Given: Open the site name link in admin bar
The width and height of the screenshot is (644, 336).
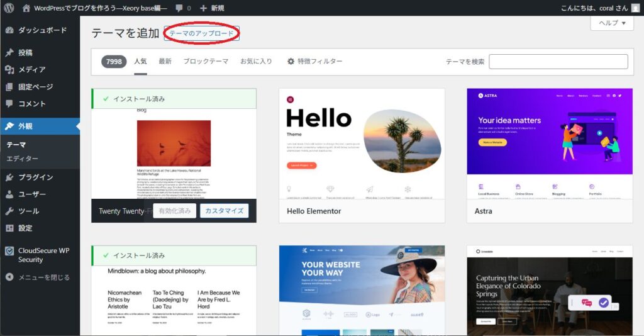Looking at the screenshot, I should coord(101,8).
